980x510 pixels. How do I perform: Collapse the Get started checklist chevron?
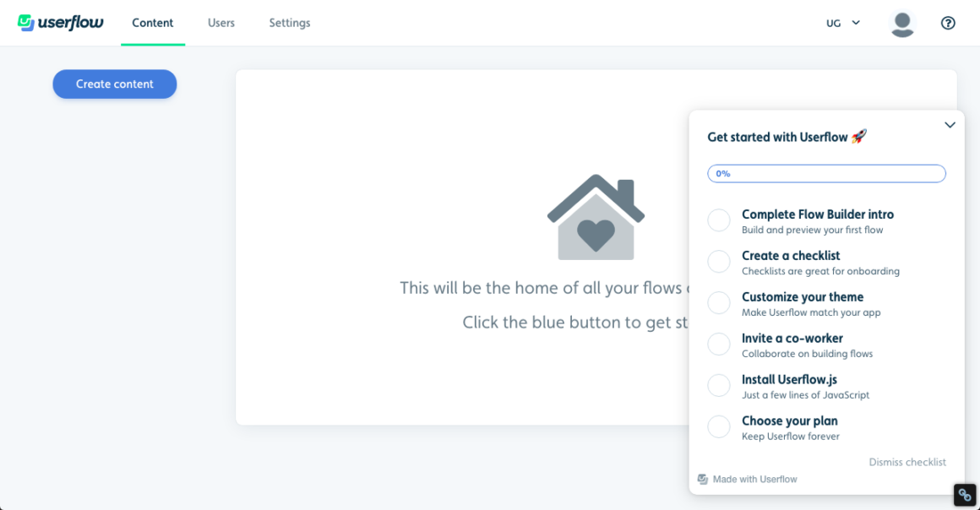pyautogui.click(x=950, y=125)
